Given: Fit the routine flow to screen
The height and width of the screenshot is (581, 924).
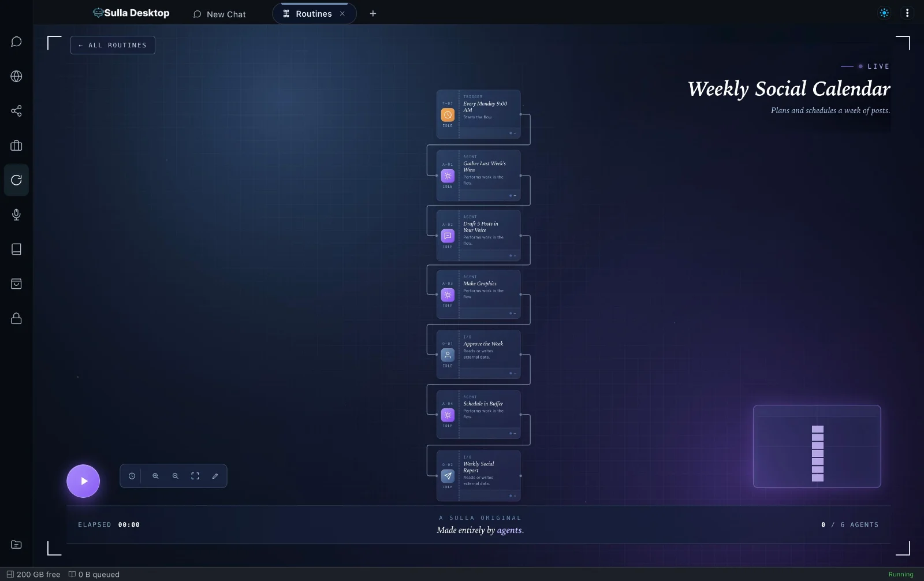Looking at the screenshot, I should [195, 476].
